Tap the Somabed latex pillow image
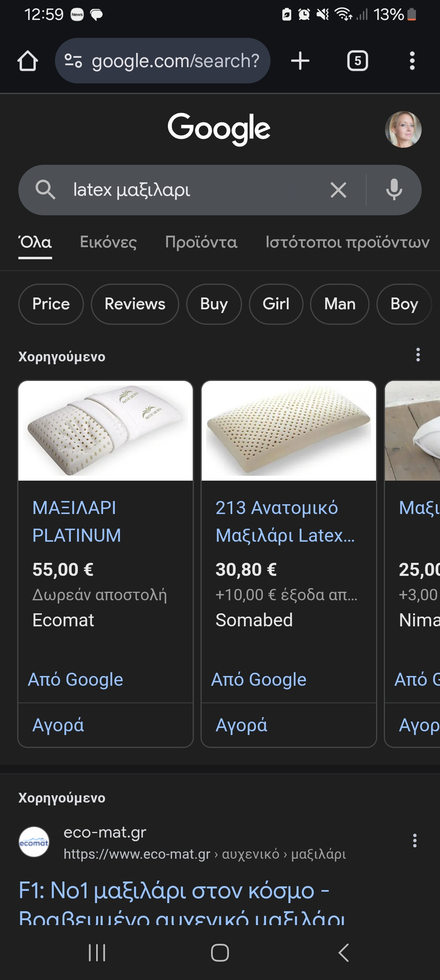440x980 pixels. point(288,431)
